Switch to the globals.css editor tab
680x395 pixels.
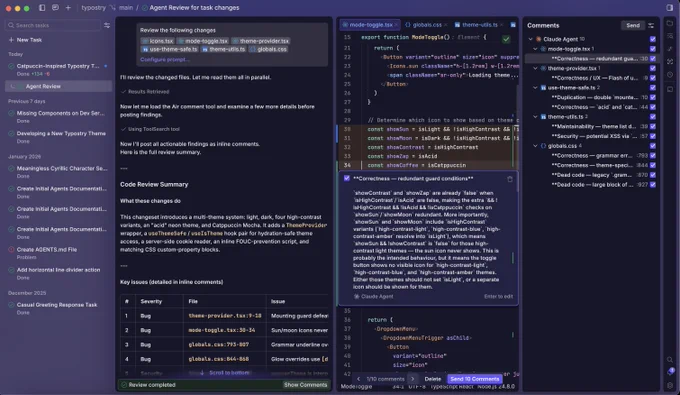pyautogui.click(x=426, y=25)
